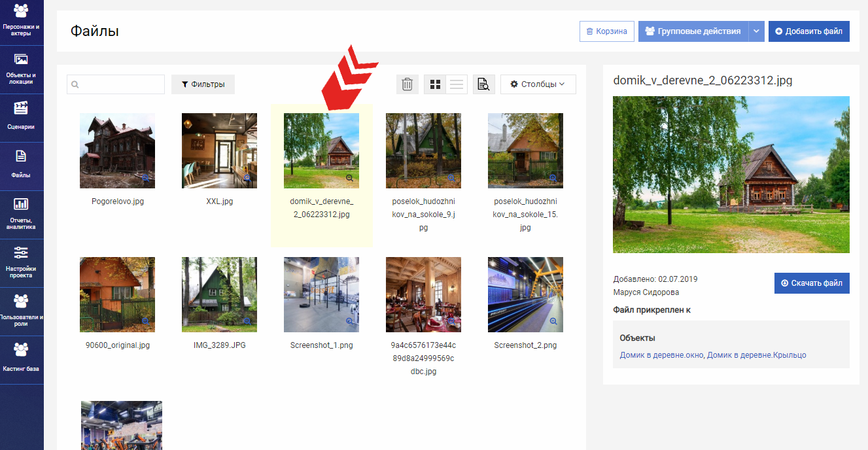Zoom icon on poselok_hudozhnikov_na_sokole_9 thumbnail
The width and height of the screenshot is (868, 450).
(451, 178)
